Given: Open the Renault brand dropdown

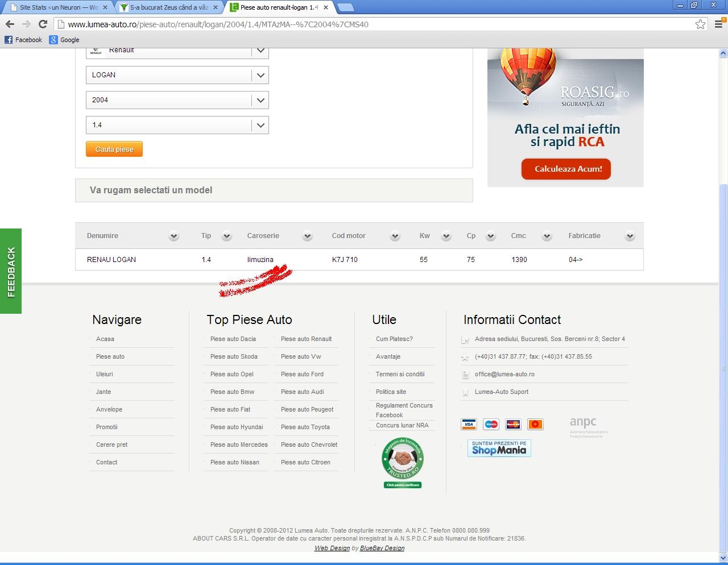Looking at the screenshot, I should click(x=177, y=52).
